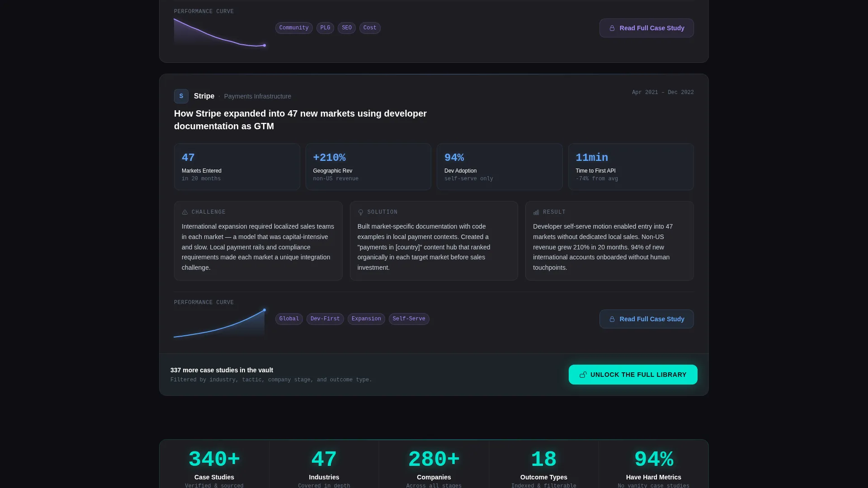Open Stripe's Read Full Case Study
The image size is (868, 488).
pyautogui.click(x=646, y=319)
